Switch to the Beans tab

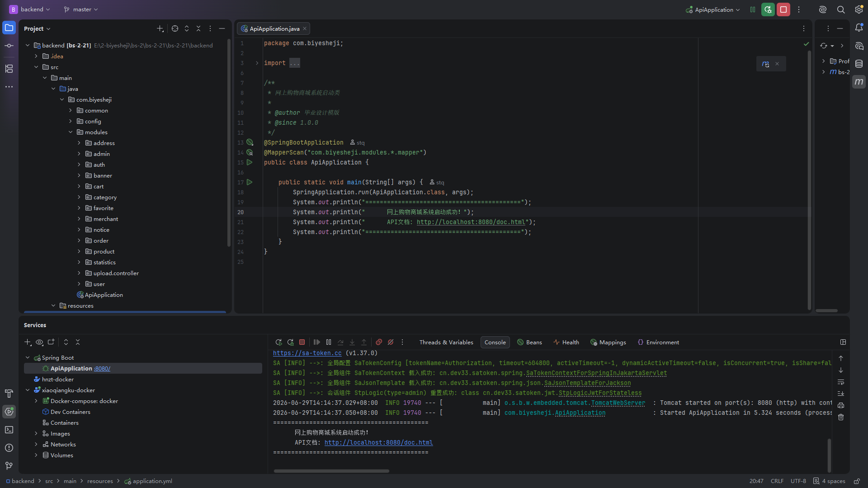tap(529, 342)
